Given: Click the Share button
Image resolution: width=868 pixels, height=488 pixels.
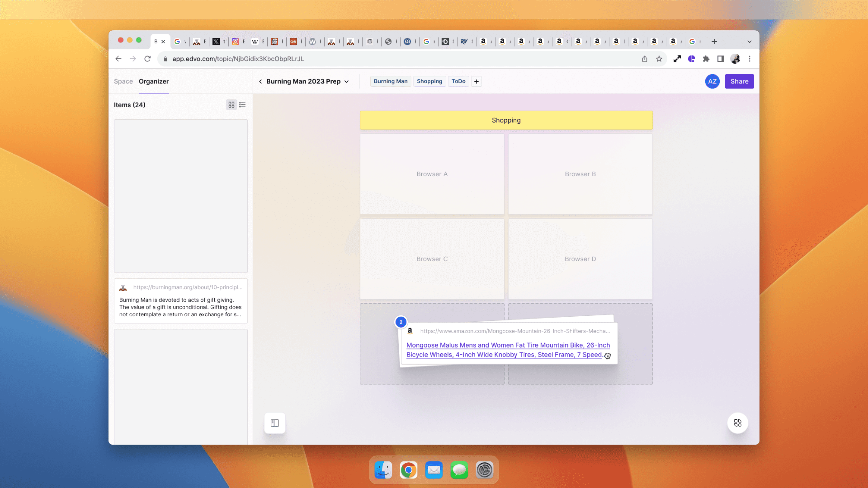Looking at the screenshot, I should click(x=739, y=82).
